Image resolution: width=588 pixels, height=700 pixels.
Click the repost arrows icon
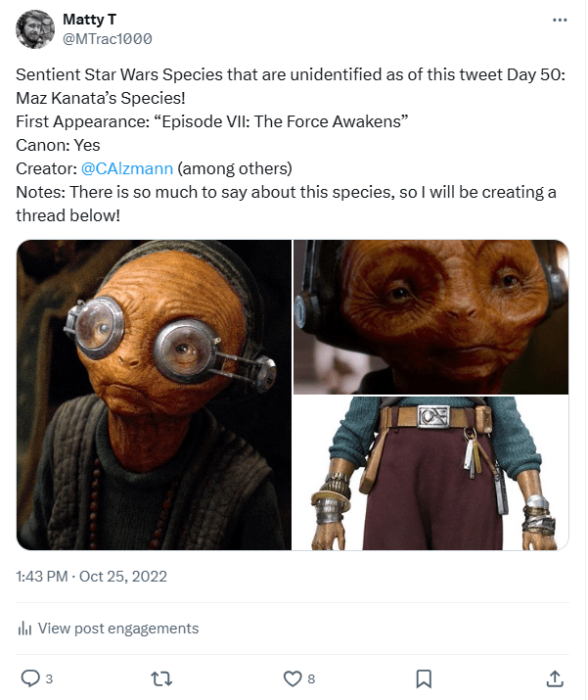(x=161, y=678)
